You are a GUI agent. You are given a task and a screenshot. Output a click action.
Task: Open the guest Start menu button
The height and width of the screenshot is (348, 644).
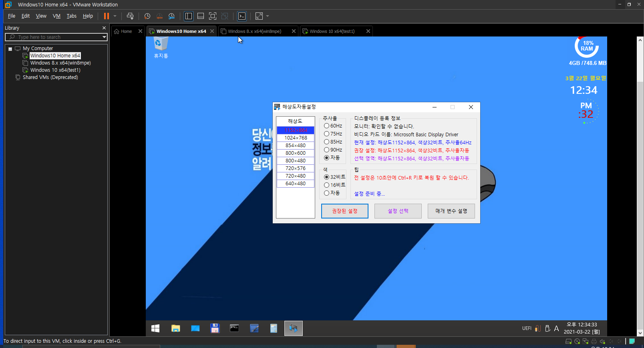click(155, 328)
